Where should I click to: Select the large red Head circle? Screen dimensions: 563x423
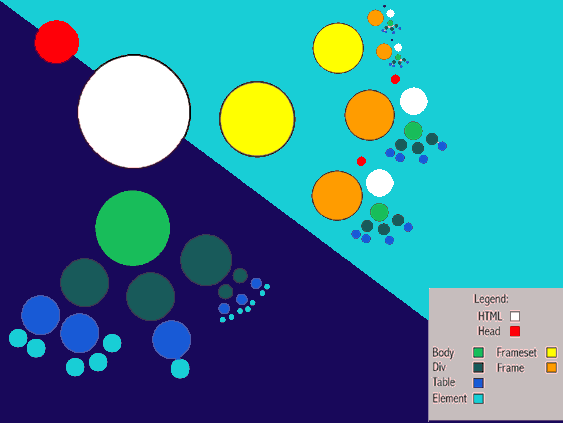[57, 42]
